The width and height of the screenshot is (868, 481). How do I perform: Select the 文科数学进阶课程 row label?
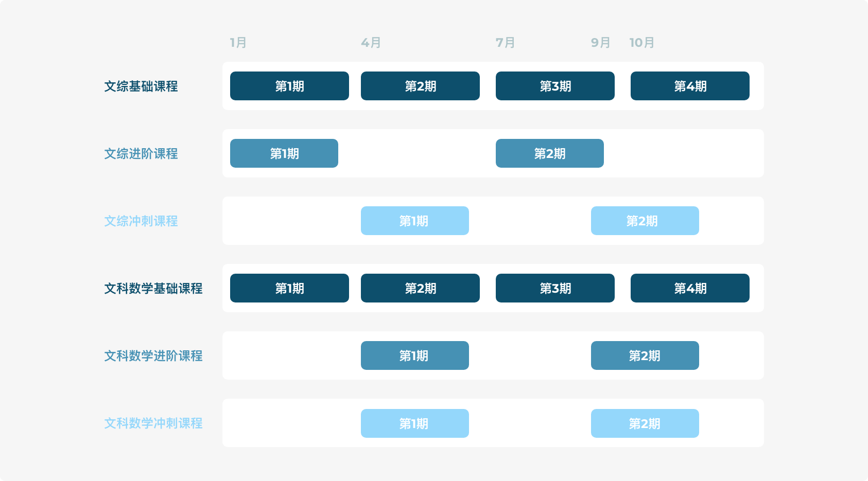pos(153,356)
